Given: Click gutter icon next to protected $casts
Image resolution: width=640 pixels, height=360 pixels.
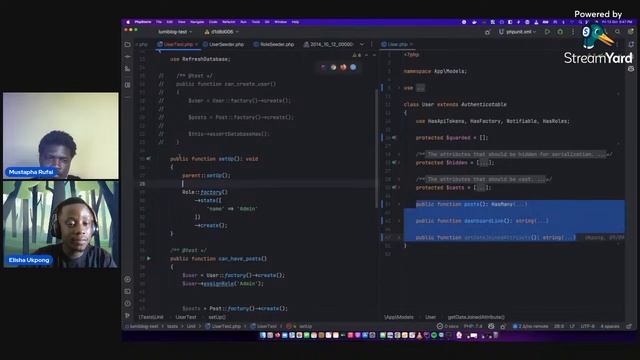Looking at the screenshot, I should coord(394,187).
